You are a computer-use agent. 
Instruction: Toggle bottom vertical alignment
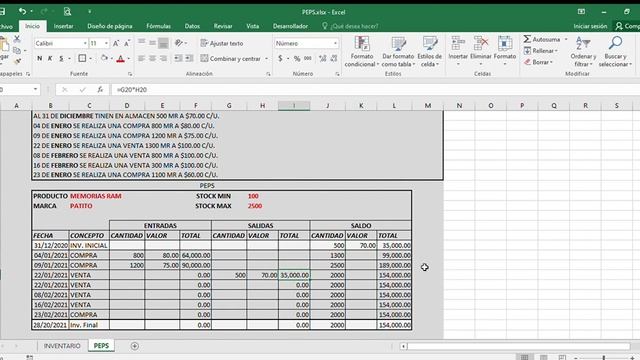163,43
